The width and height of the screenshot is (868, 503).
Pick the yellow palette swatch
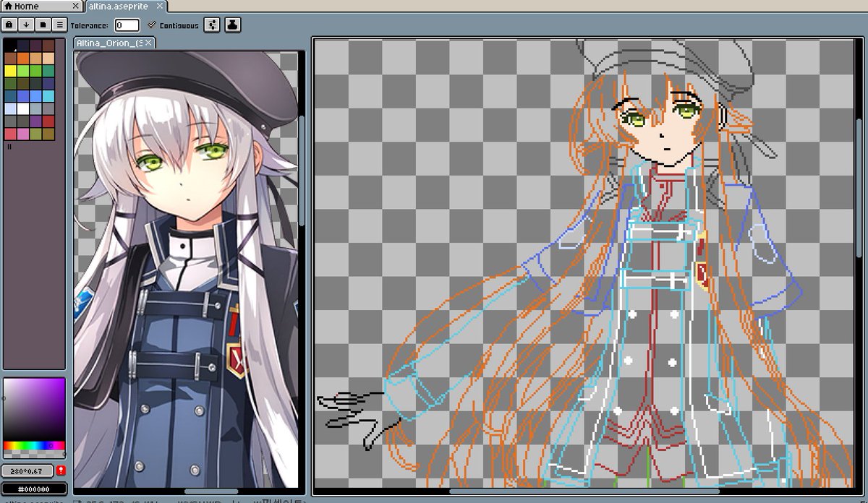(11, 71)
